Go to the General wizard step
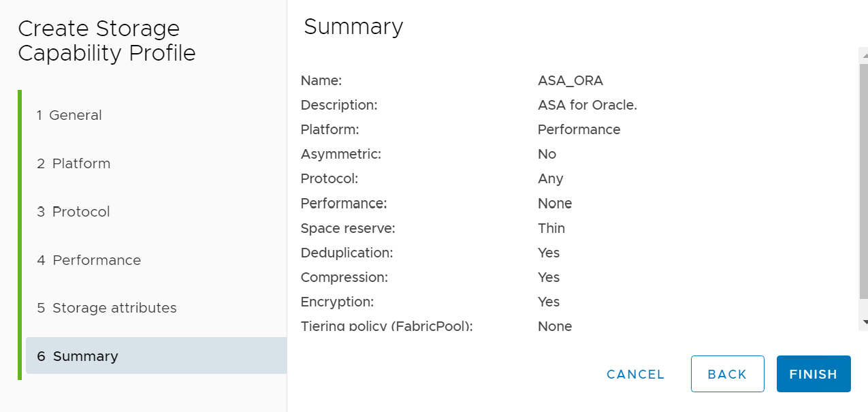The height and width of the screenshot is (412, 868). point(69,115)
